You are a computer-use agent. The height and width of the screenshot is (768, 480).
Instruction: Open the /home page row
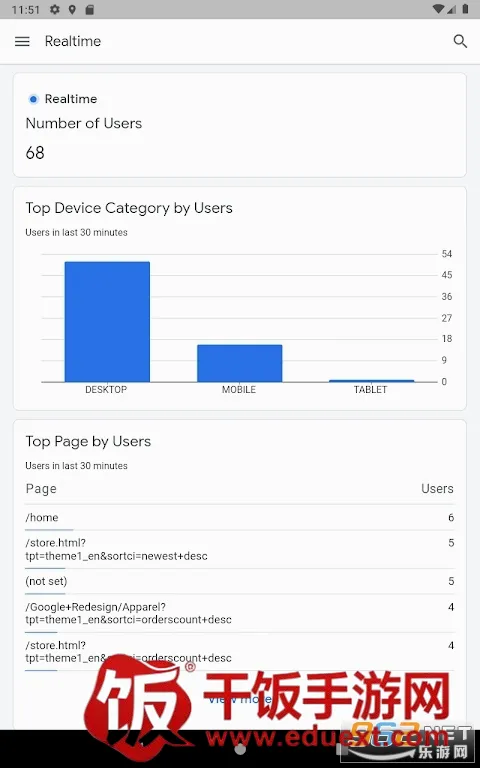click(240, 518)
